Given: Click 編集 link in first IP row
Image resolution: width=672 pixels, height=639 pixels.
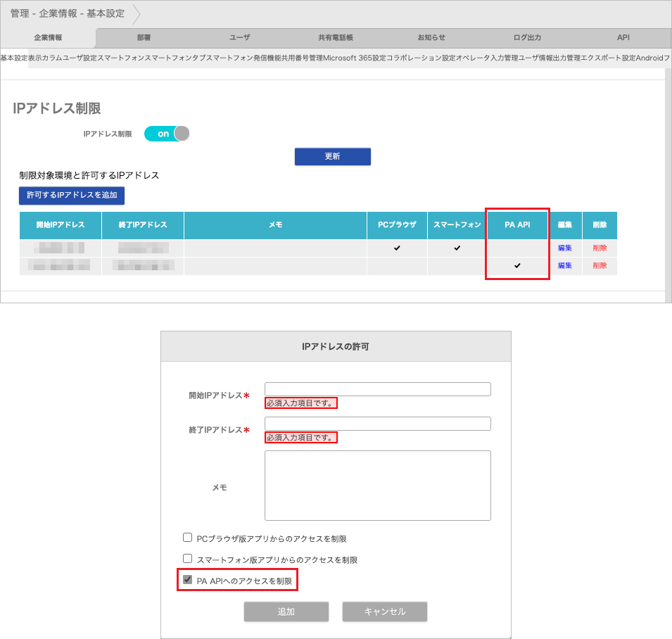Looking at the screenshot, I should click(x=564, y=248).
